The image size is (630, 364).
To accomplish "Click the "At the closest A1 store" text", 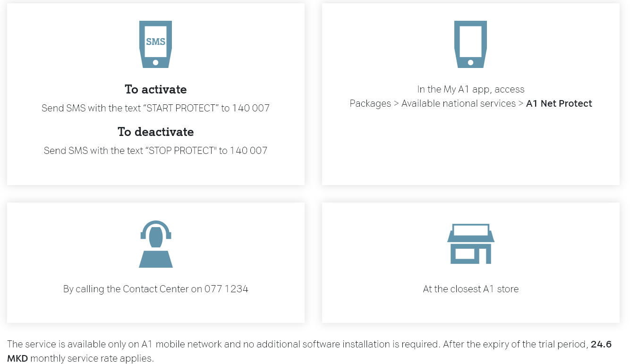I will tap(470, 289).
